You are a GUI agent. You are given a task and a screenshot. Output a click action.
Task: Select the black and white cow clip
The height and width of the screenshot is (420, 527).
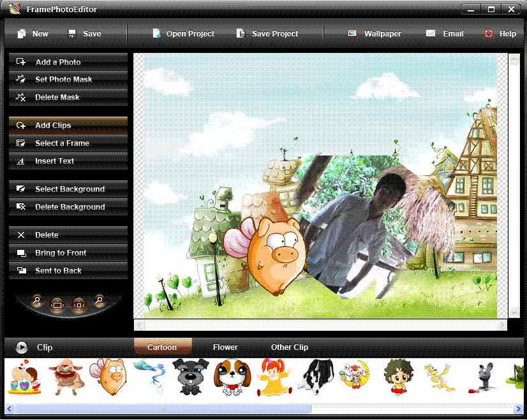click(316, 377)
